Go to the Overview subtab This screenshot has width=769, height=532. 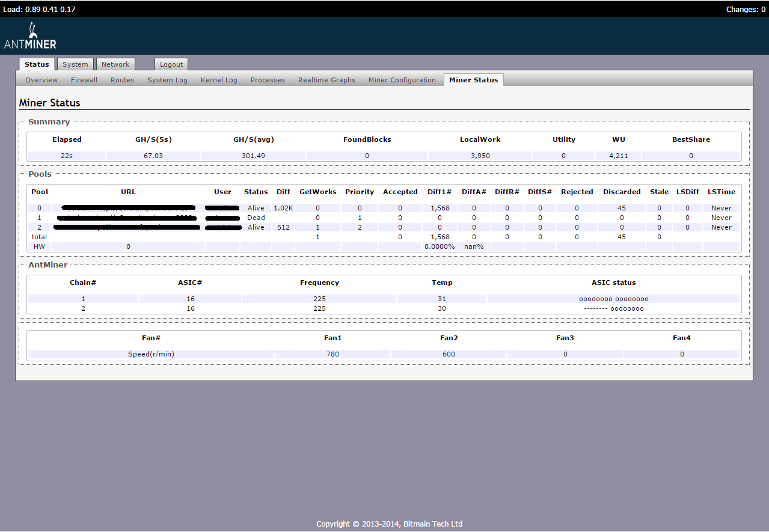41,80
